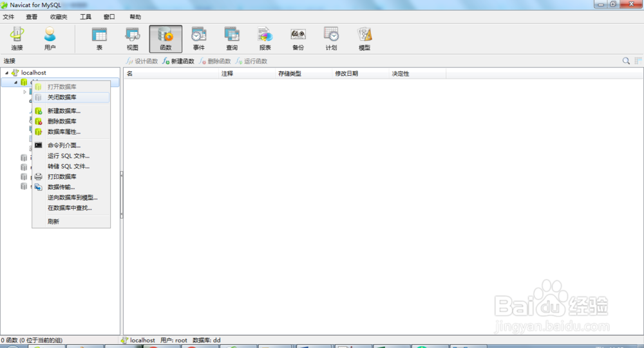Open the 查看 (View) menu
This screenshot has width=644, height=348.
(32, 17)
